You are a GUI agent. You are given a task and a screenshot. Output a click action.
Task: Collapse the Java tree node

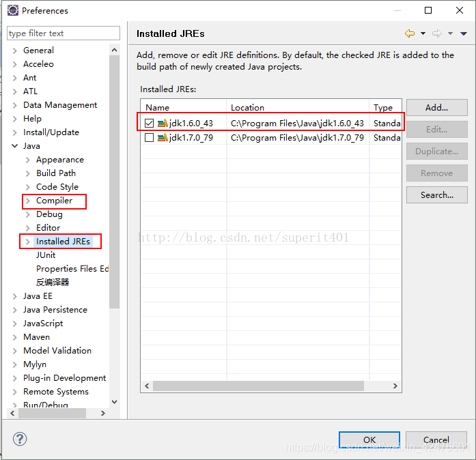click(14, 146)
